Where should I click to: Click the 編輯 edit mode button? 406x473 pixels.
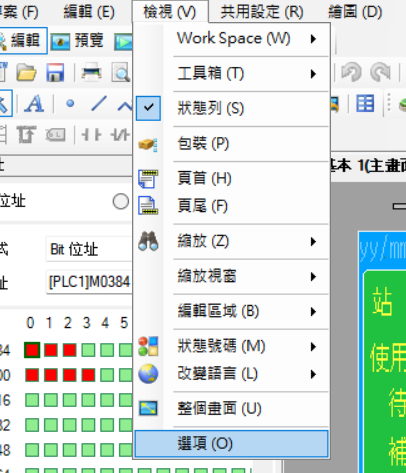pos(22,41)
